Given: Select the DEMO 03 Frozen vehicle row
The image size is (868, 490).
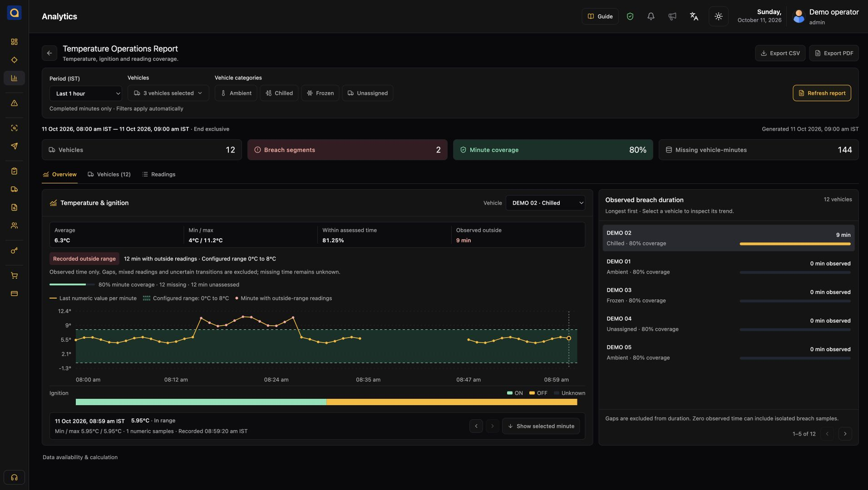Looking at the screenshot, I should [728, 295].
